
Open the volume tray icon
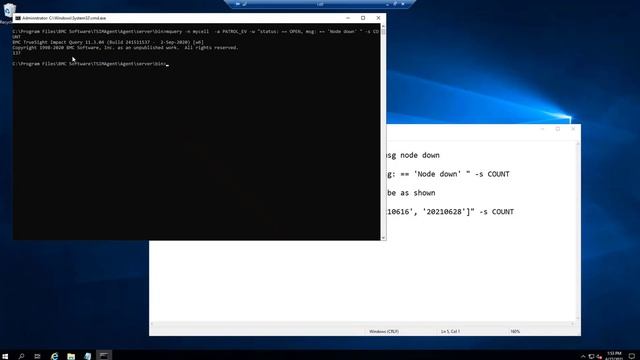point(599,356)
